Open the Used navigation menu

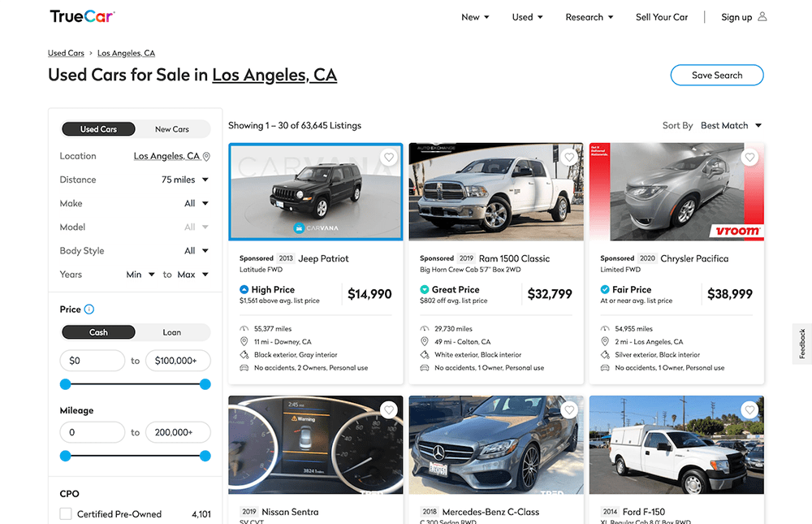point(527,16)
